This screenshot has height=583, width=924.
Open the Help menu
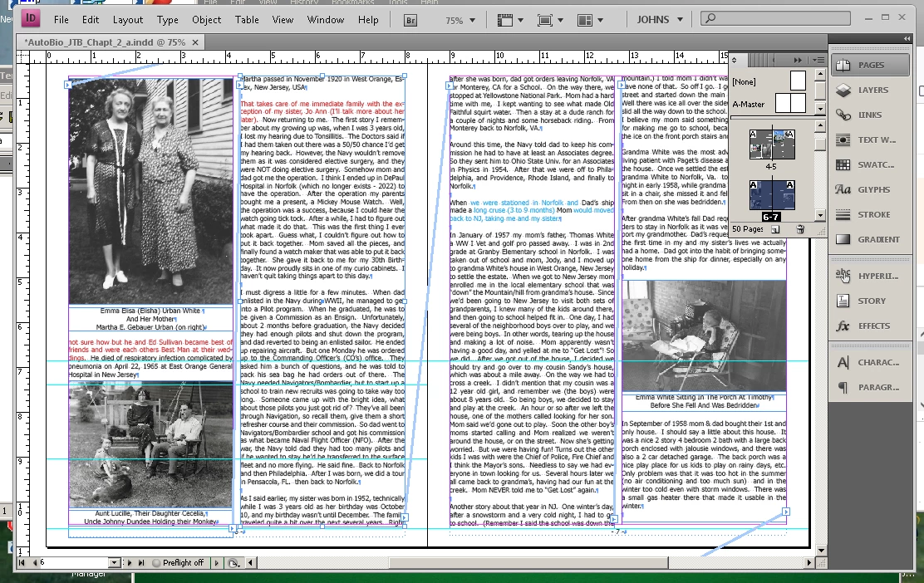(x=368, y=19)
